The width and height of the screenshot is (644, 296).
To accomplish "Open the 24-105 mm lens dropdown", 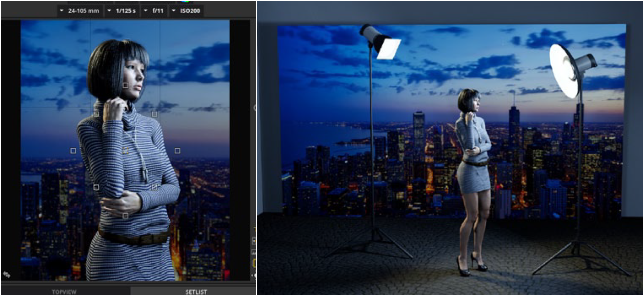I will click(80, 11).
